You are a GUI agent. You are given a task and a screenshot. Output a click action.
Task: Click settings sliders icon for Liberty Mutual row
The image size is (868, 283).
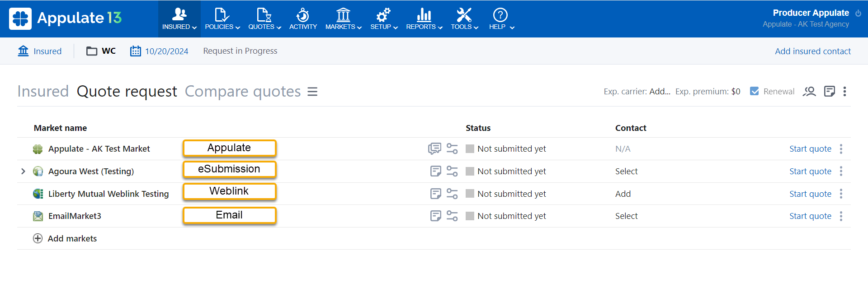(x=452, y=194)
